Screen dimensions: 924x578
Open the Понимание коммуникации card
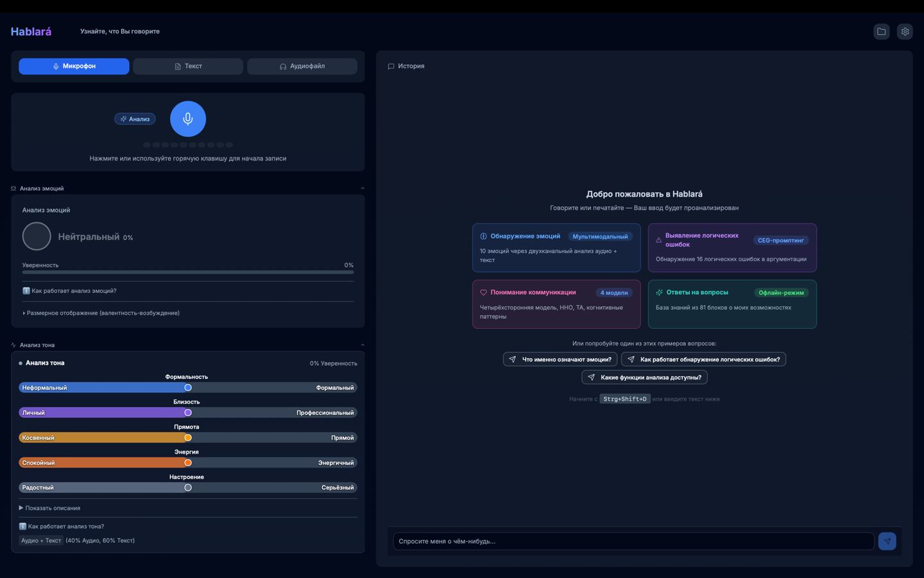(x=556, y=304)
